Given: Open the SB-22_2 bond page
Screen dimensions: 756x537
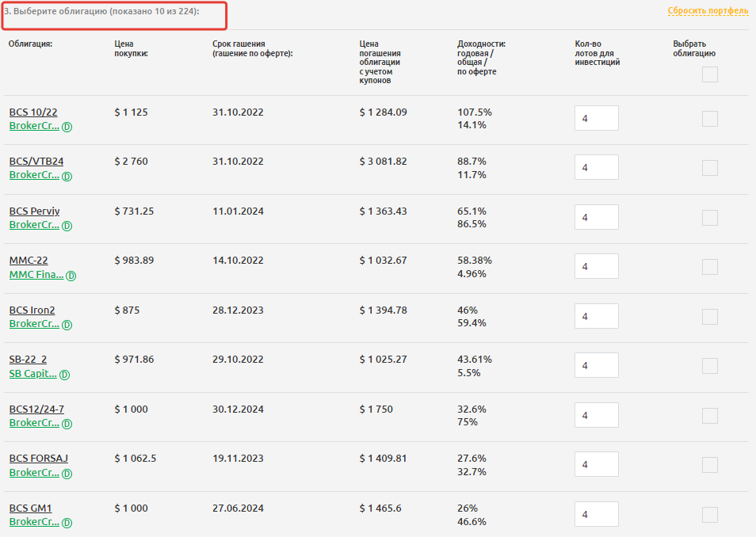Looking at the screenshot, I should (28, 360).
